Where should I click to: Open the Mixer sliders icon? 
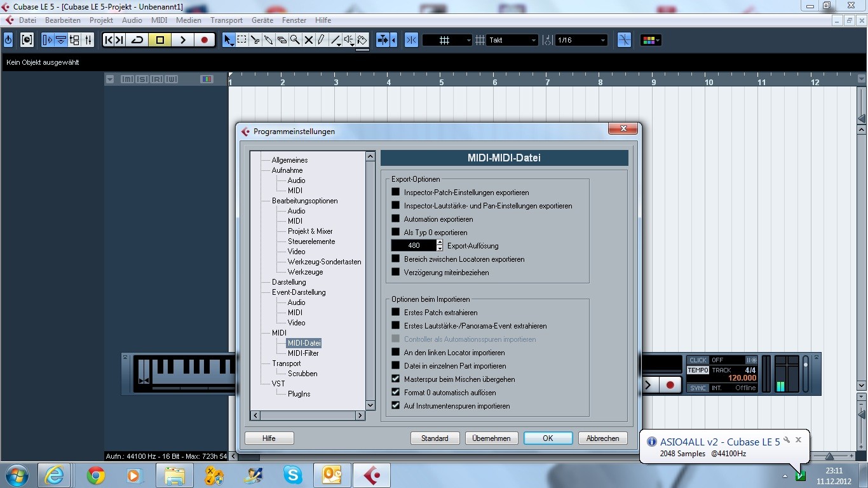click(88, 40)
